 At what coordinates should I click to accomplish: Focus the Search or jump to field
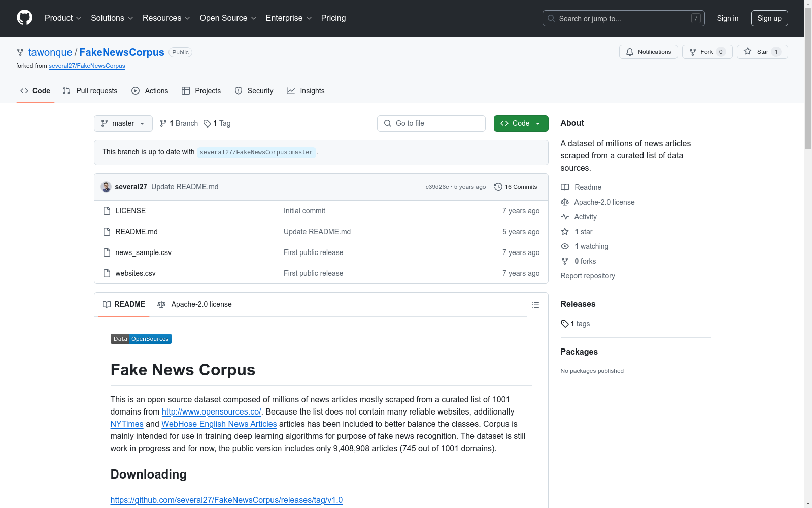coord(624,18)
